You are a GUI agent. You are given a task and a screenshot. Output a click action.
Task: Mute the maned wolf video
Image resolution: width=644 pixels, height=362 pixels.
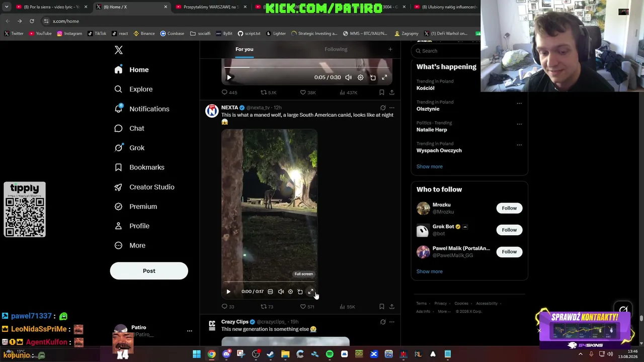(x=281, y=292)
